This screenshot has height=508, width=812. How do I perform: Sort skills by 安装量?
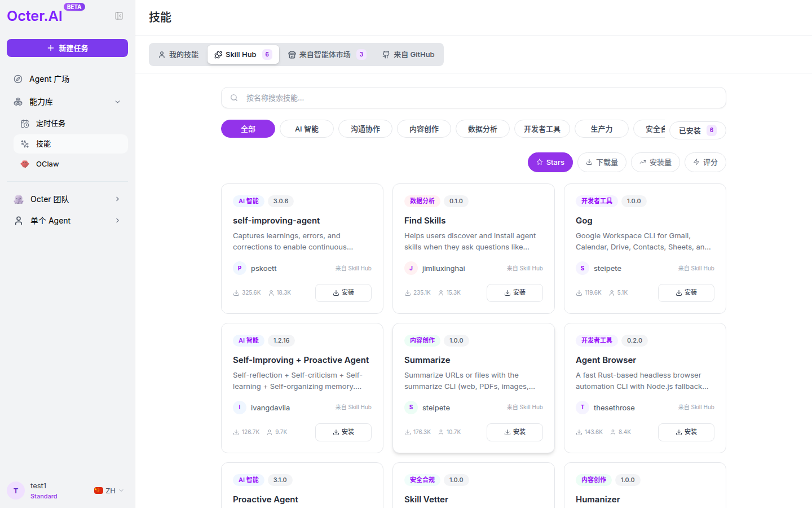pos(655,162)
